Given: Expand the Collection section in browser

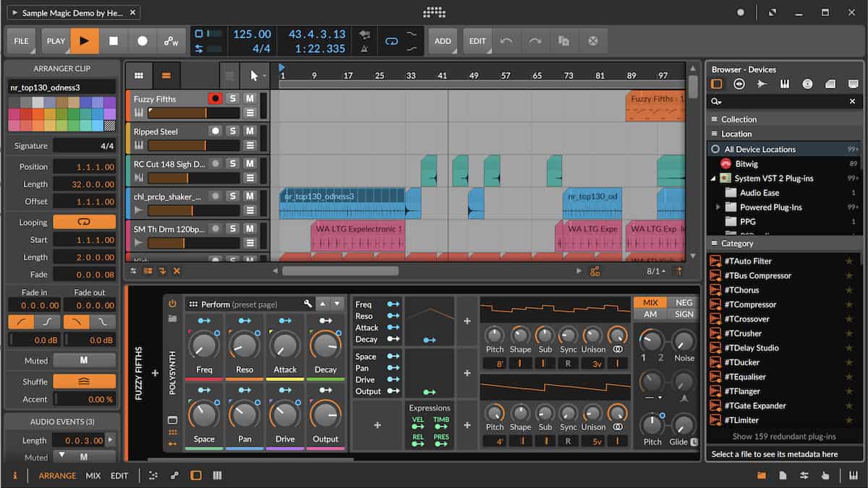Looking at the screenshot, I should pos(784,119).
